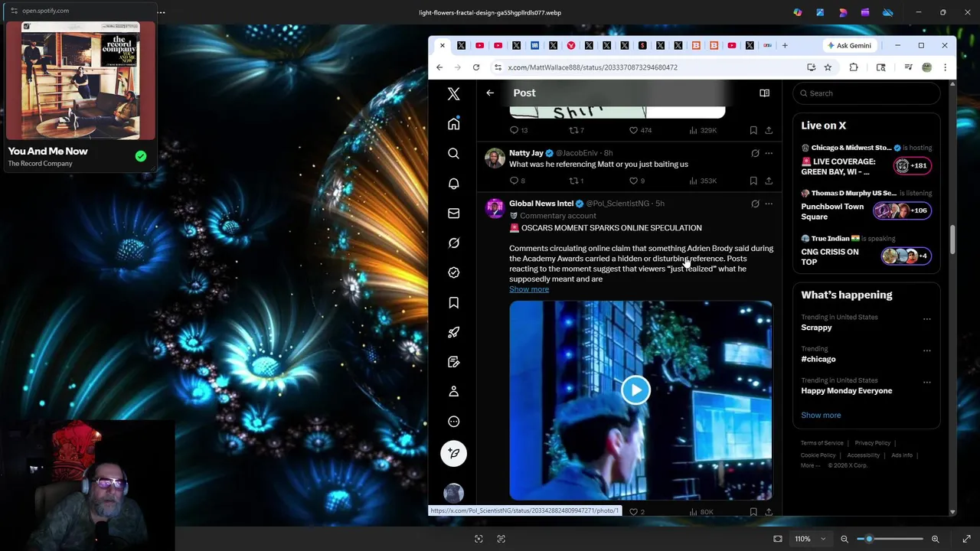980x551 pixels.
Task: Compose a new post with the feather button
Action: pyautogui.click(x=453, y=453)
